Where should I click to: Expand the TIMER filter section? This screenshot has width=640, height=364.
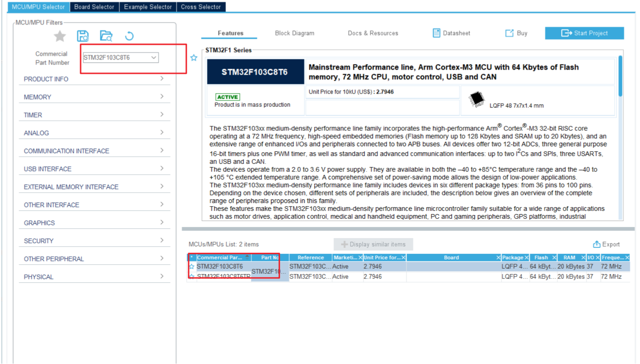(94, 115)
